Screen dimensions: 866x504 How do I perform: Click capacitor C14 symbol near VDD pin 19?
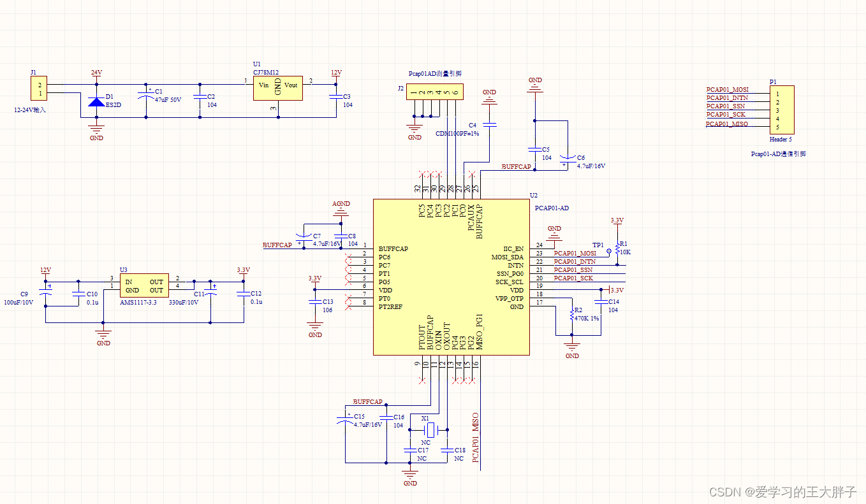tap(600, 303)
